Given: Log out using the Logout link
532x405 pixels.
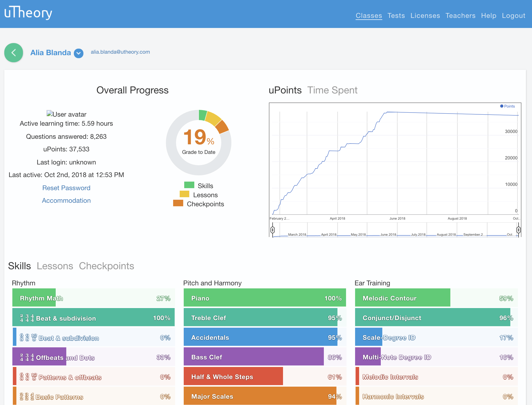Looking at the screenshot, I should 513,16.
